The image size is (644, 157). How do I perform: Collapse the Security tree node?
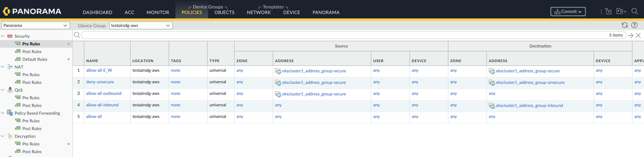coord(3,36)
